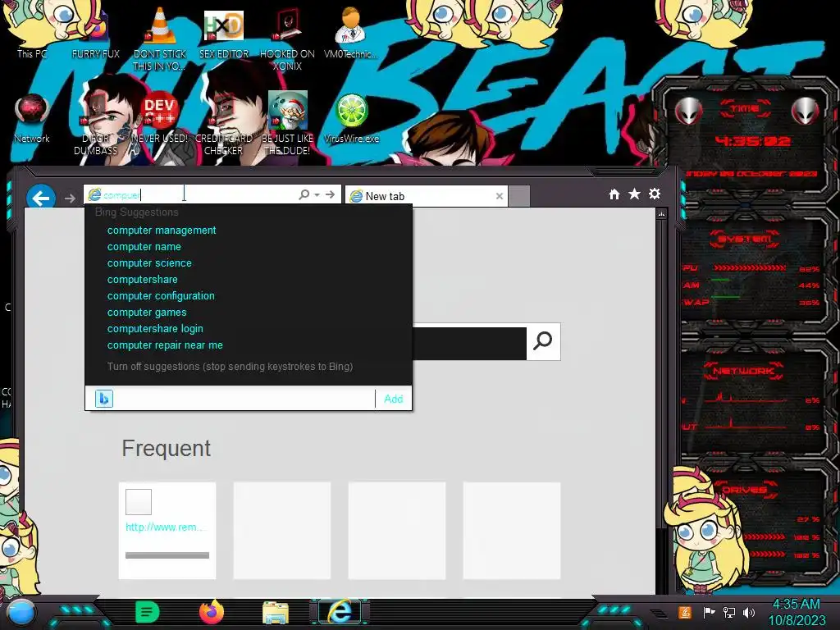This screenshot has width=840, height=630.
Task: Select suggestion computer repair near me
Action: [x=165, y=345]
